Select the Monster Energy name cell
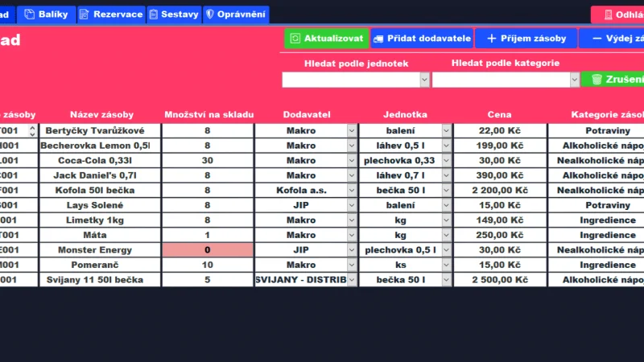The image size is (644, 362). [100, 250]
